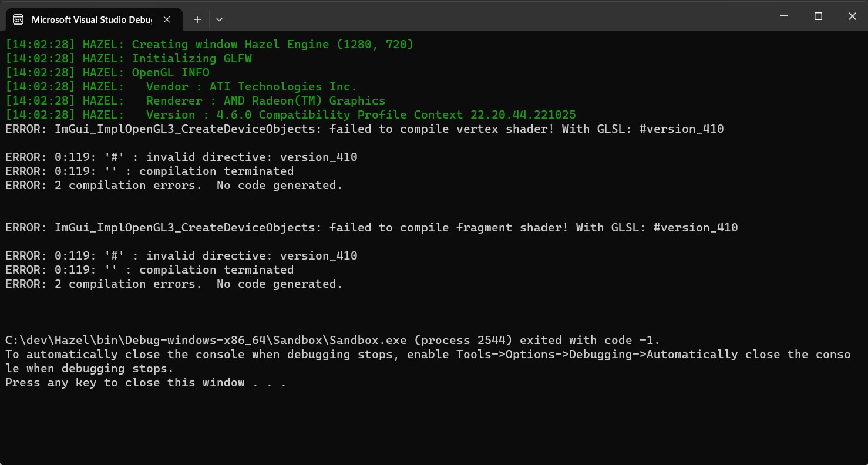Image resolution: width=868 pixels, height=465 pixels.
Task: Click the fragment shader compile error message
Action: [x=370, y=227]
